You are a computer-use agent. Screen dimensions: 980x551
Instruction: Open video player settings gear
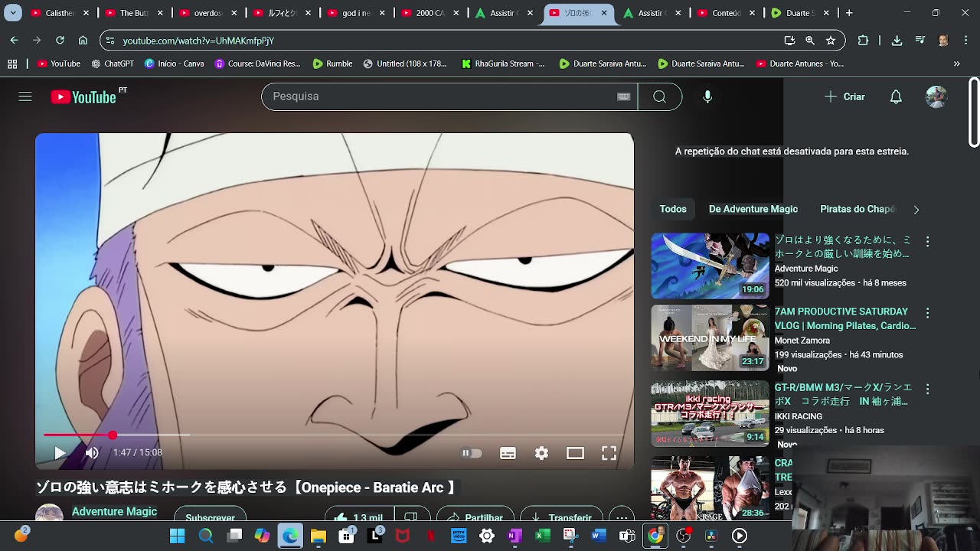541,453
